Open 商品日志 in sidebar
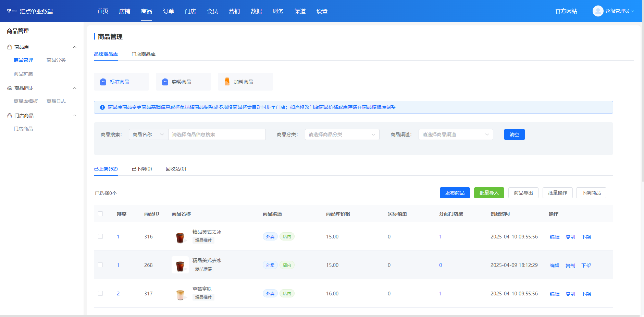 56,101
